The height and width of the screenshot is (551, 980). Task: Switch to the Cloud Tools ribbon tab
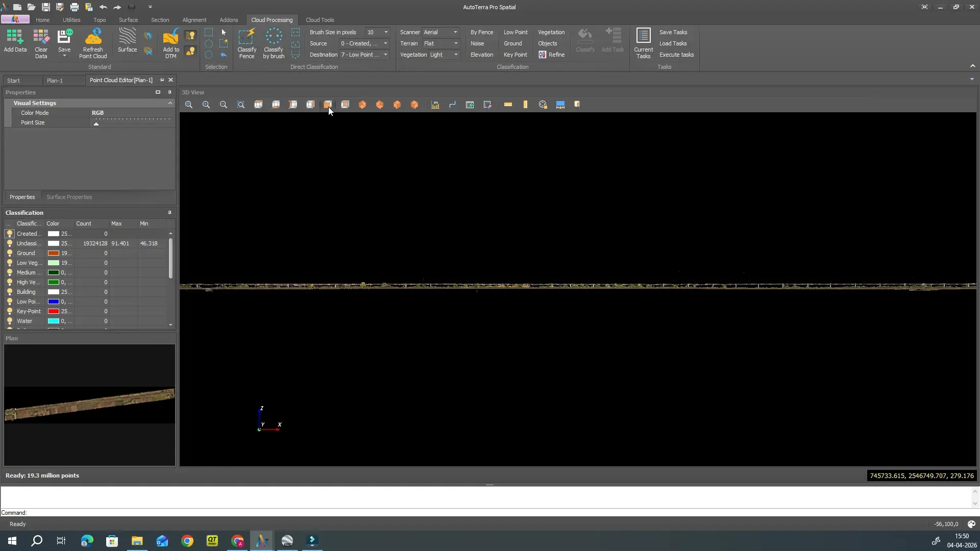point(320,20)
